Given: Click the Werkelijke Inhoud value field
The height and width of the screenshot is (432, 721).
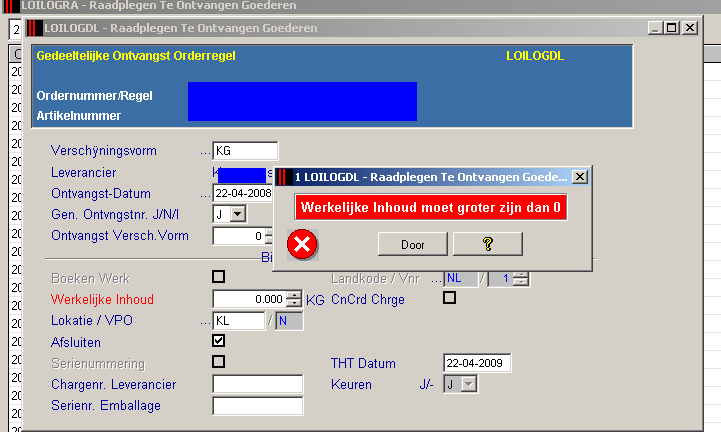Looking at the screenshot, I should (249, 299).
